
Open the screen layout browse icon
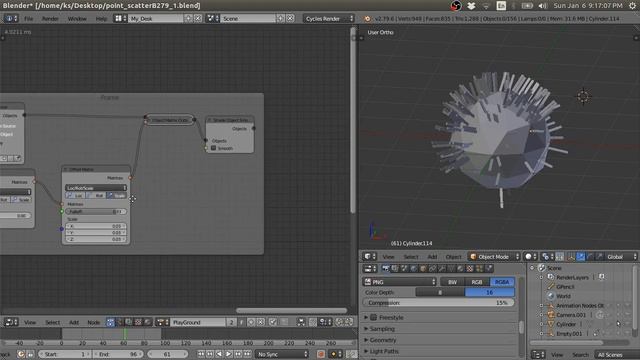click(x=120, y=19)
